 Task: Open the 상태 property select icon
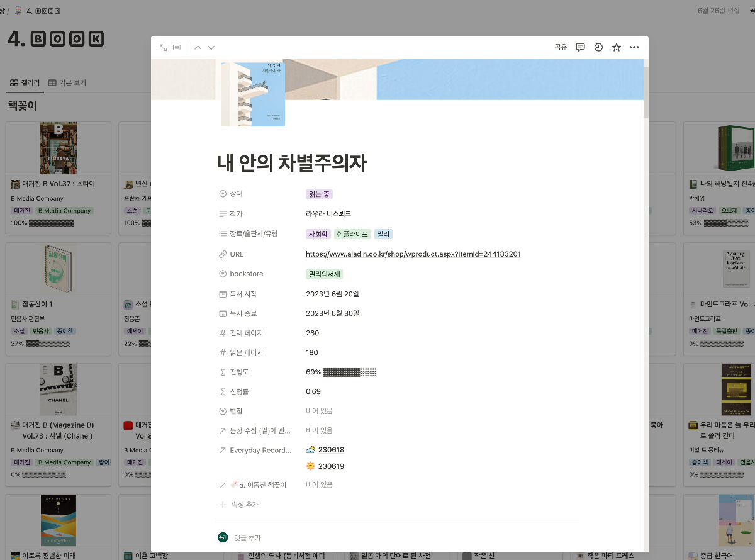[x=222, y=193]
